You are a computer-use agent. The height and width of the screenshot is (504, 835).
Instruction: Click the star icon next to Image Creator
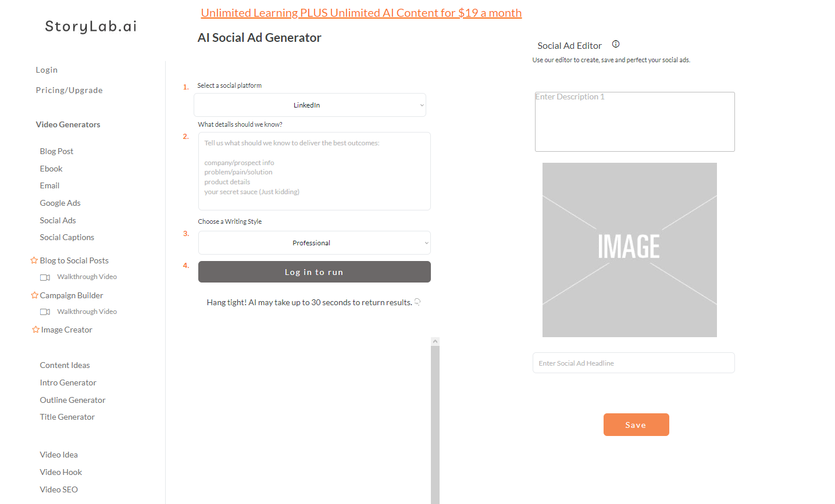tap(35, 330)
